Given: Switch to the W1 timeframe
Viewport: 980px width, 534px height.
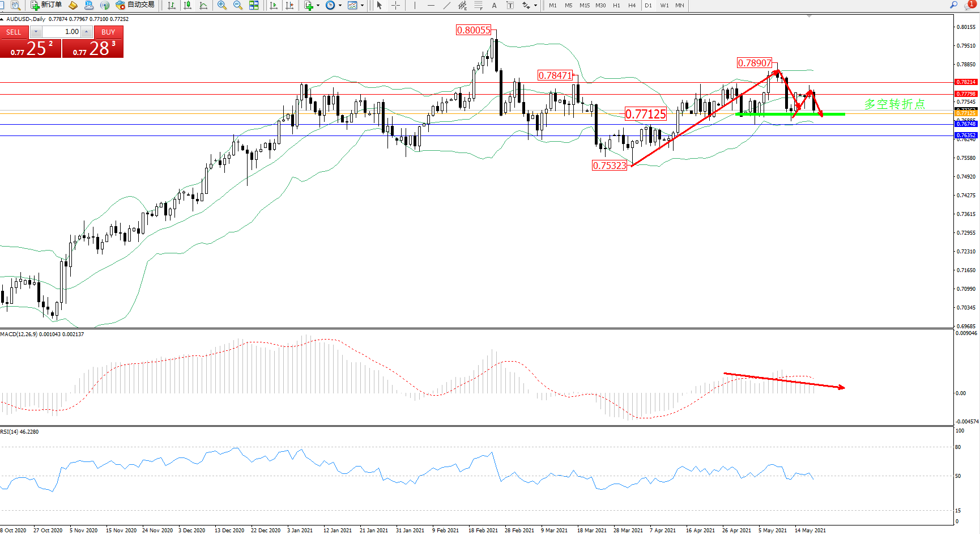Looking at the screenshot, I should pos(664,5).
